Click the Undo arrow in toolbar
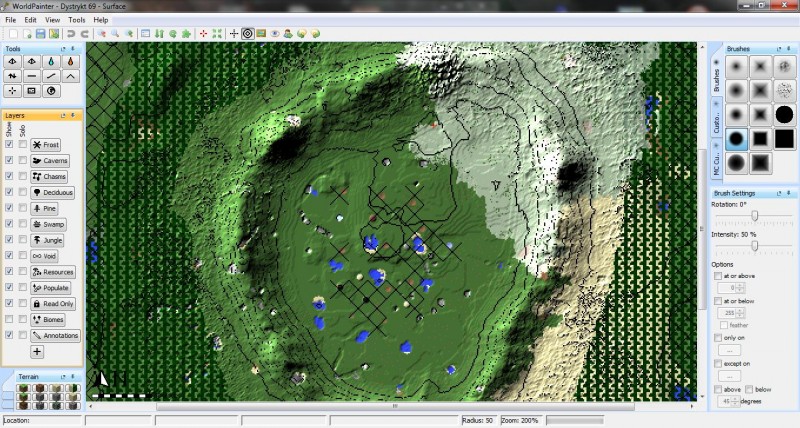 (x=71, y=34)
